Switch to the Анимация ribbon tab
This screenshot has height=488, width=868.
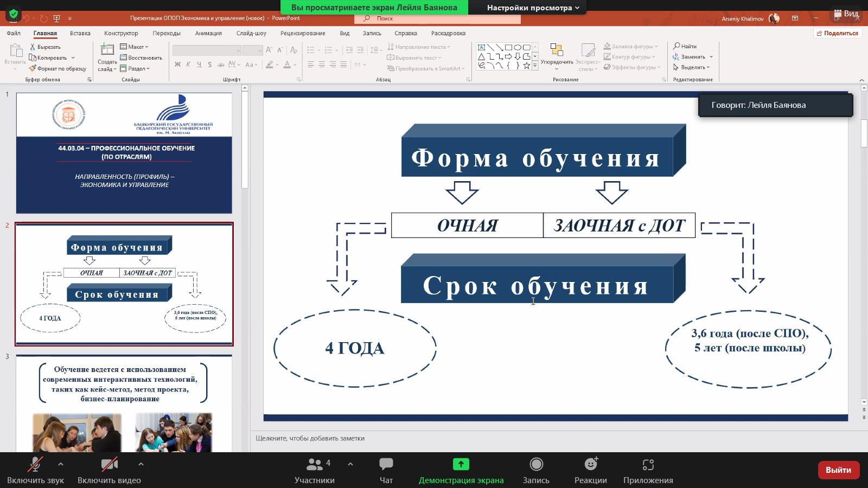coord(208,33)
